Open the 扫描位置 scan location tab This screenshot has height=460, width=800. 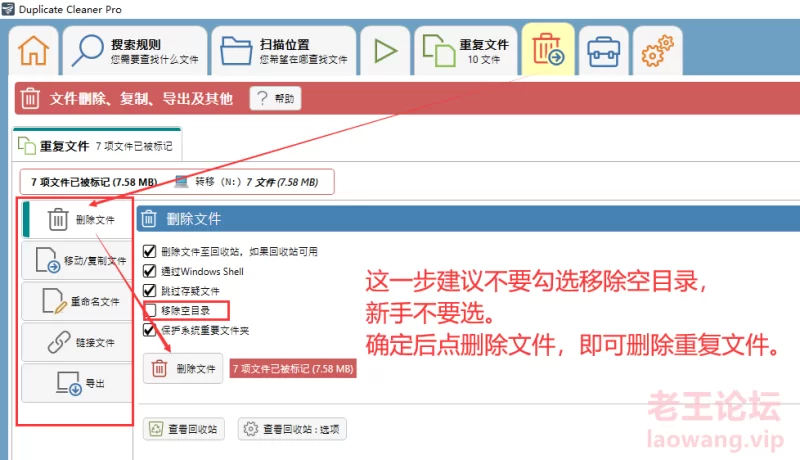[x=284, y=50]
